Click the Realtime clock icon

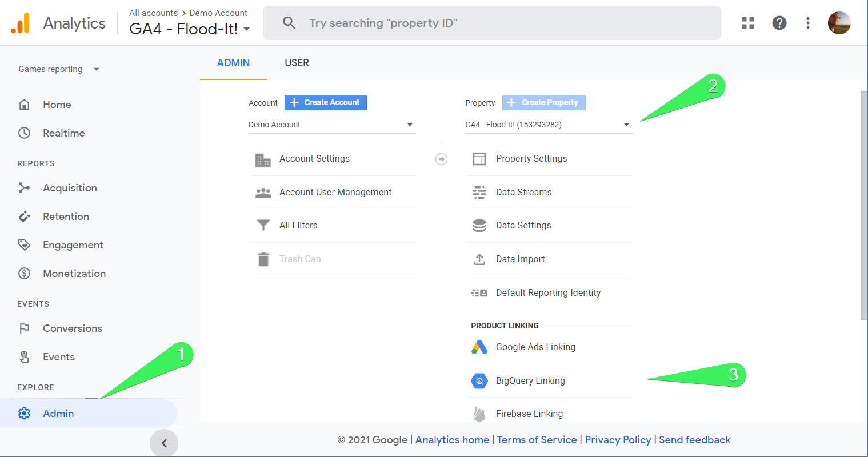(x=24, y=133)
